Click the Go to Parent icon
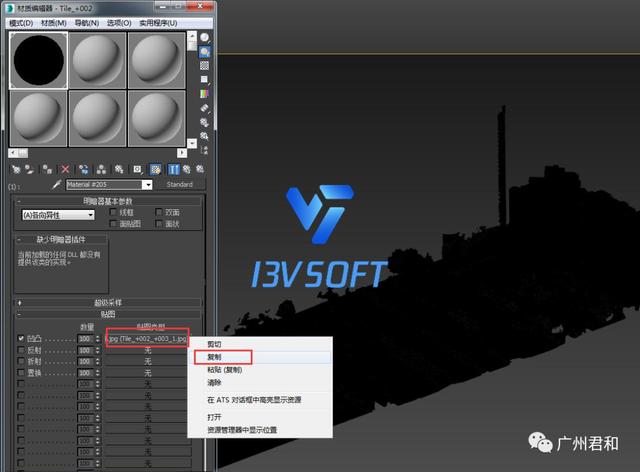Viewport: 640px width, 472px height. (187, 169)
